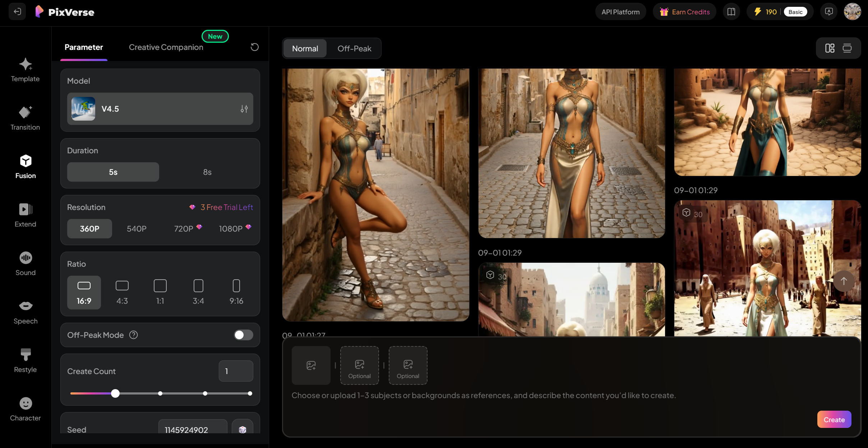The image size is (868, 448).
Task: Select the Fusion tool
Action: (25, 167)
